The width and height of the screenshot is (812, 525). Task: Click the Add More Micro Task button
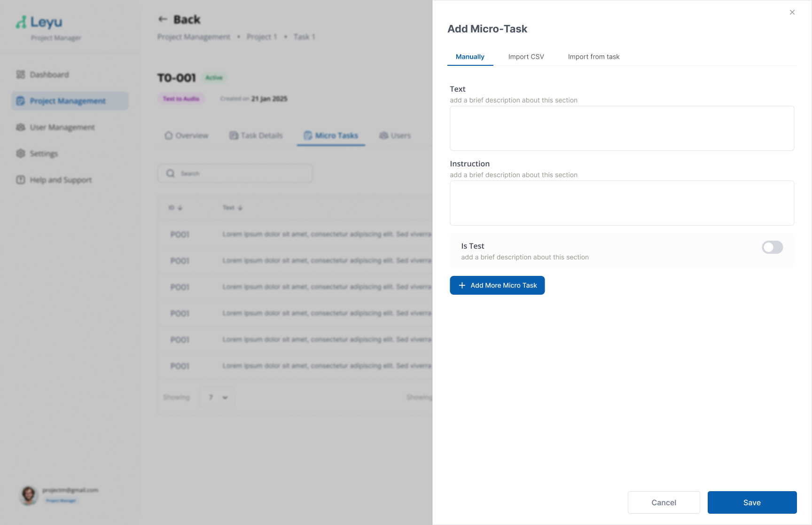[x=497, y=285]
